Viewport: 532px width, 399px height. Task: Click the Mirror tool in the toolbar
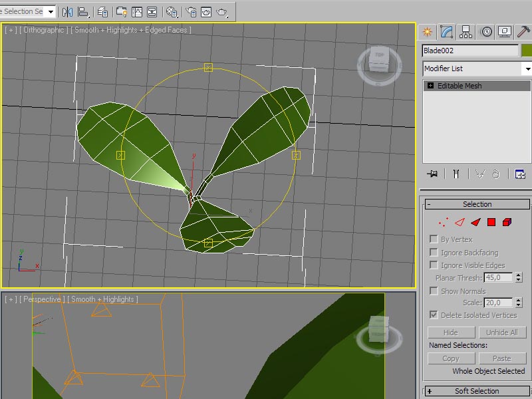click(x=68, y=12)
